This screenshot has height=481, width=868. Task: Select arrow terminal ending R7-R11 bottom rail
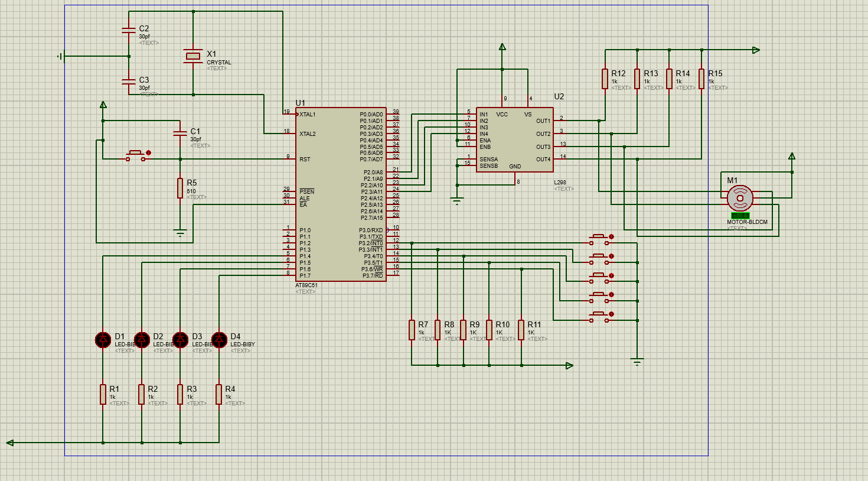[569, 366]
